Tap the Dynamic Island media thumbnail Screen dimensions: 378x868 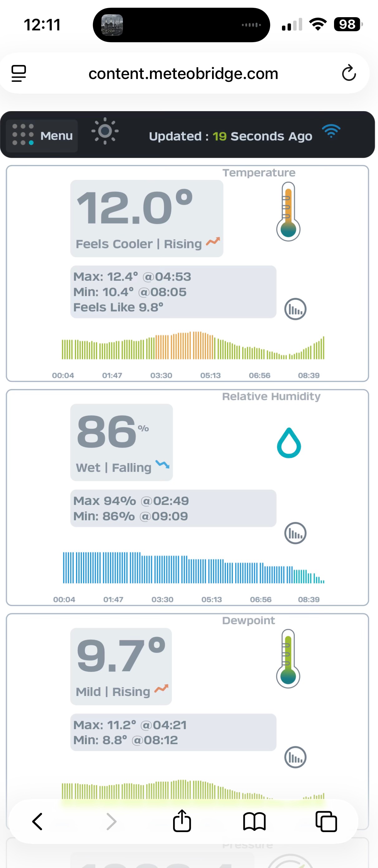point(112,25)
